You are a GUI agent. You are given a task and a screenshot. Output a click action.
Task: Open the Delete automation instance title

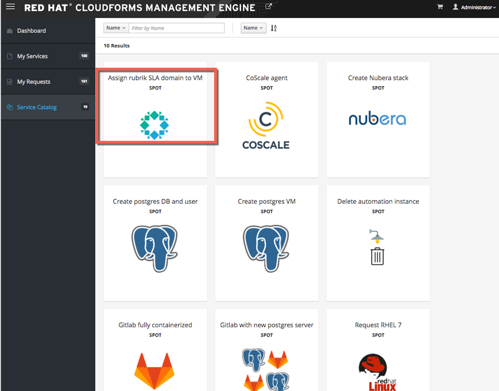378,201
